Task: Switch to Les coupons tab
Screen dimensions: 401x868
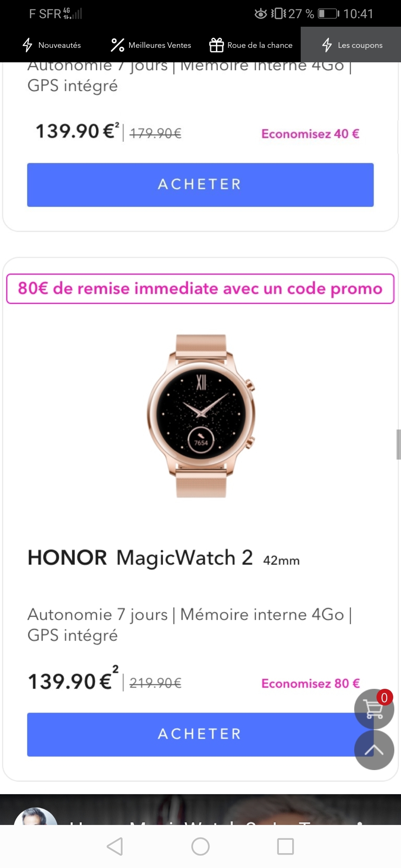Action: click(351, 45)
